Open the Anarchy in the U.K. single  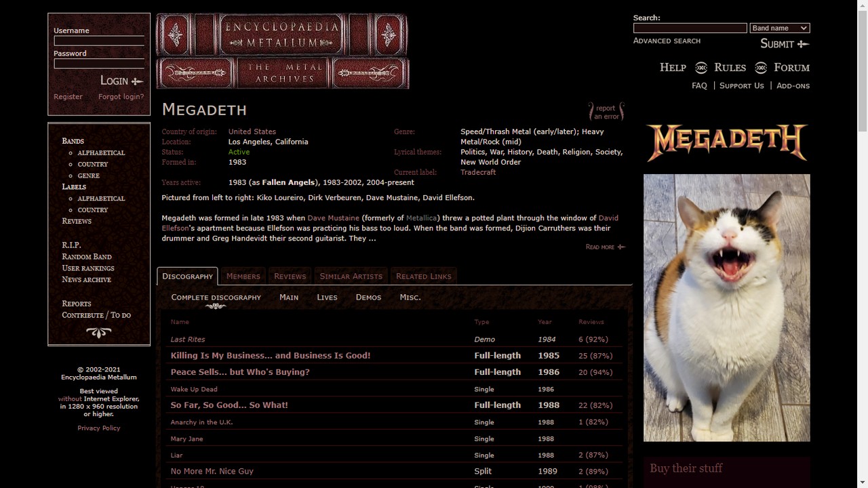tap(201, 422)
